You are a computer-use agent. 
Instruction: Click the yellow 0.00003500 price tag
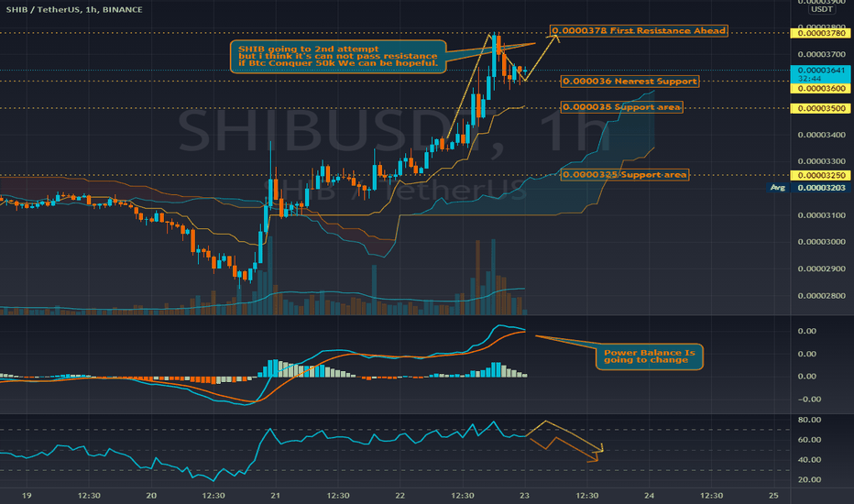(x=821, y=108)
